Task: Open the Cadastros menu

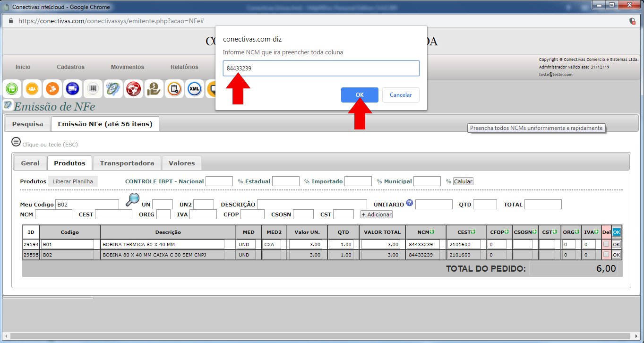Action: [70, 67]
